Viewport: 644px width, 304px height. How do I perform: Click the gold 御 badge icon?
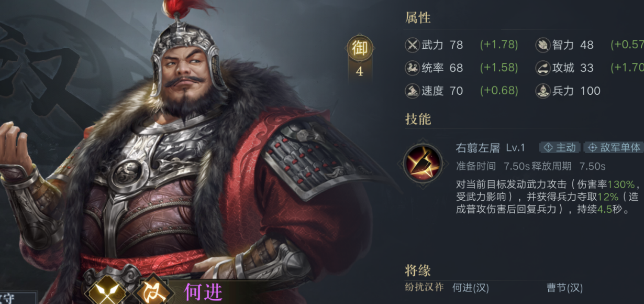(x=359, y=49)
